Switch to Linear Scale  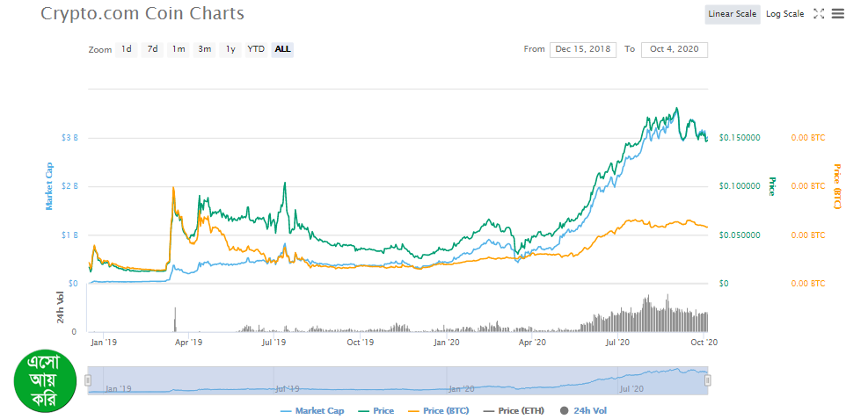tap(732, 14)
